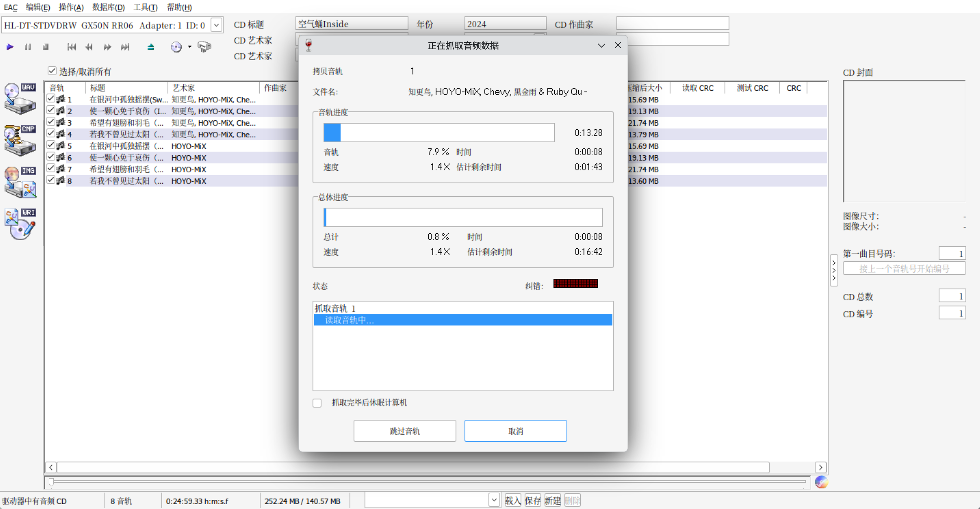
Task: Jump to previous track icon
Action: pos(71,47)
